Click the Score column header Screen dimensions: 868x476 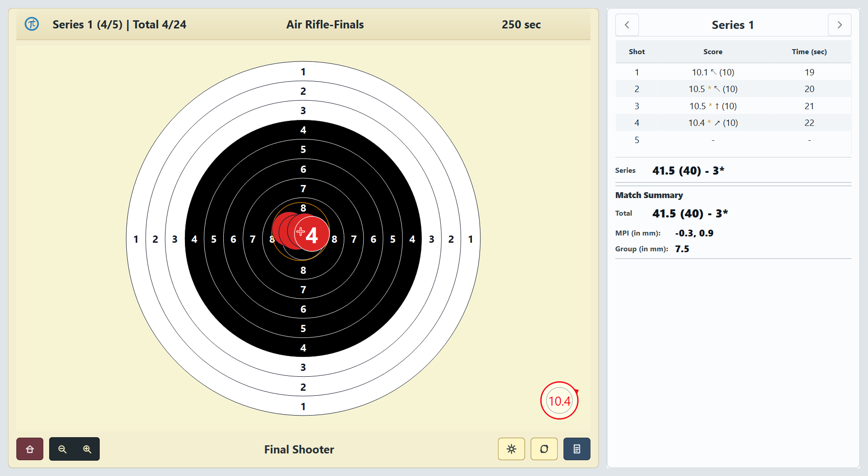pos(713,52)
